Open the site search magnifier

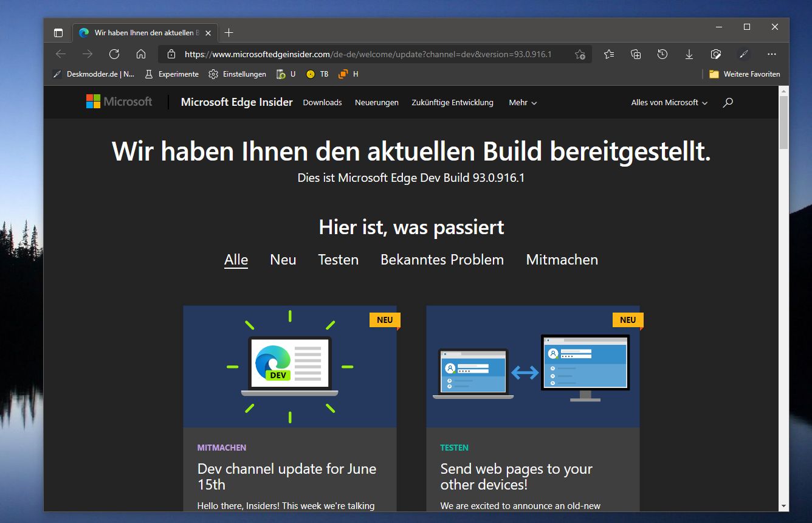click(728, 102)
